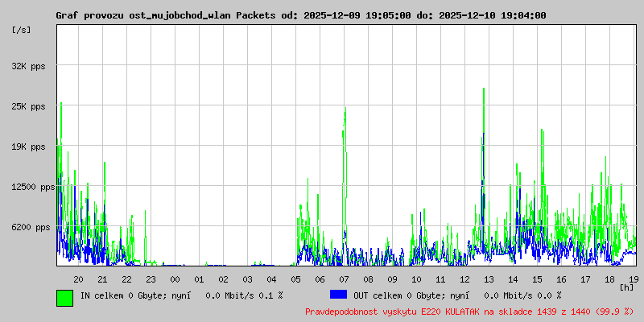This screenshot has width=644, height=322.
Task: Click the green IN legend color swatch
Action: click(65, 298)
